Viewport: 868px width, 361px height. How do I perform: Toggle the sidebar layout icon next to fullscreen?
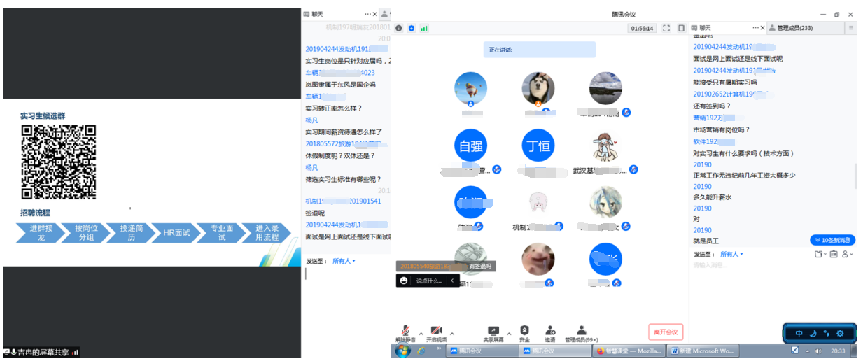tap(682, 28)
